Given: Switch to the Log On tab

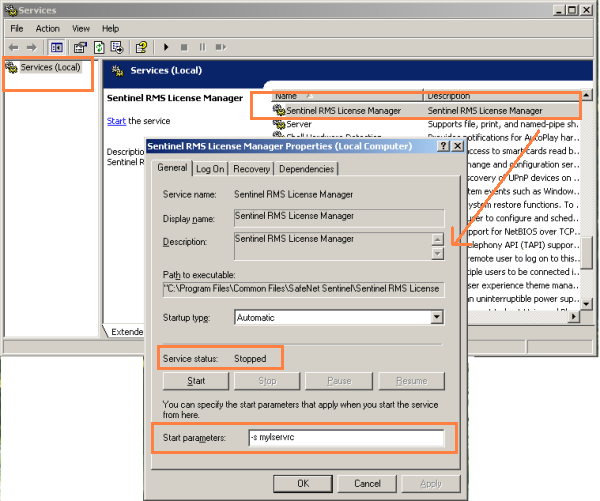Looking at the screenshot, I should (210, 169).
